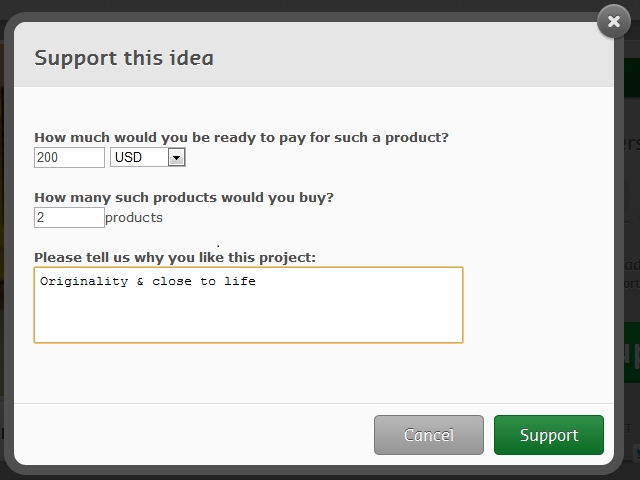Click the arrow on the currency selector
This screenshot has width=640, height=480.
pyautogui.click(x=176, y=158)
